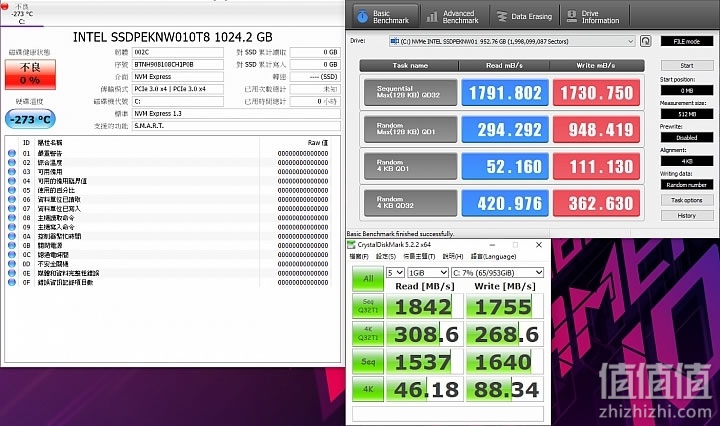Click the status icon for attribute 07
720x426 pixels.
point(12,208)
